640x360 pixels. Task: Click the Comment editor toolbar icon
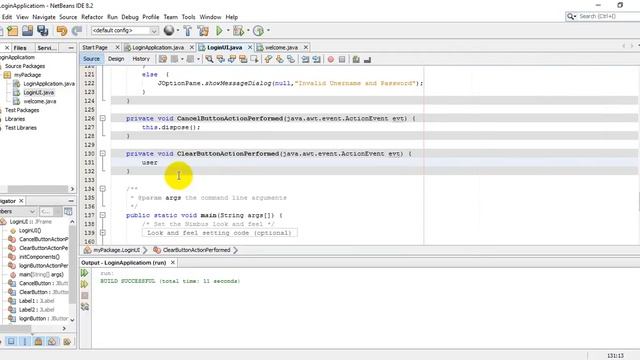(356, 59)
